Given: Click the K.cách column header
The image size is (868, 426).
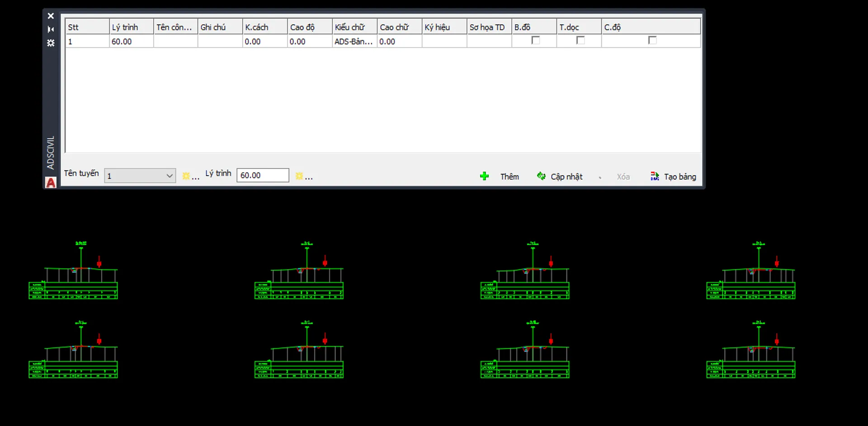Looking at the screenshot, I should (265, 27).
